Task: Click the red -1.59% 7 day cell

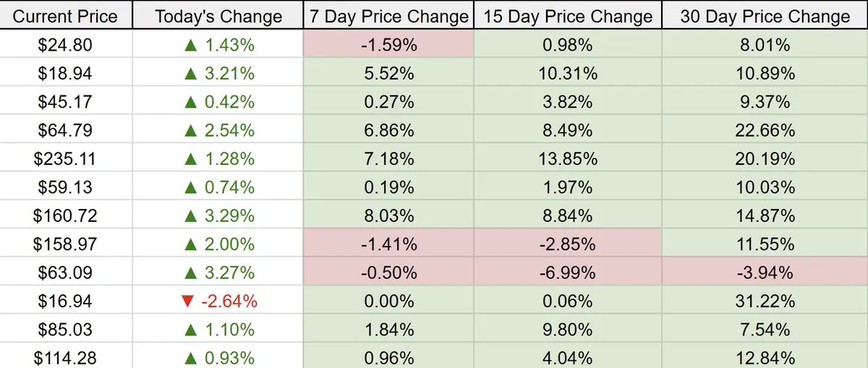Action: 388,46
